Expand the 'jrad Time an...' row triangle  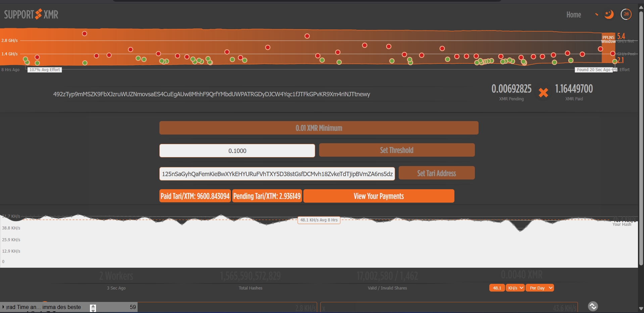coord(3,307)
